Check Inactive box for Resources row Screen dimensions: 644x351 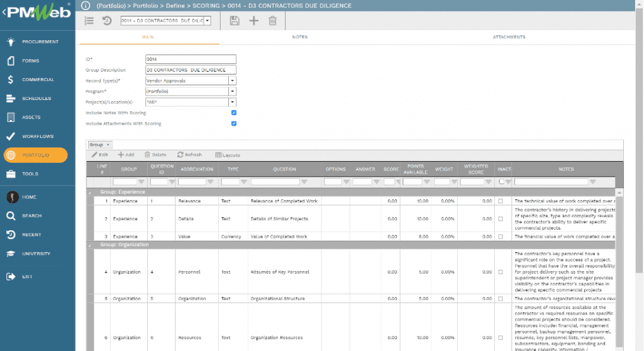pyautogui.click(x=500, y=337)
